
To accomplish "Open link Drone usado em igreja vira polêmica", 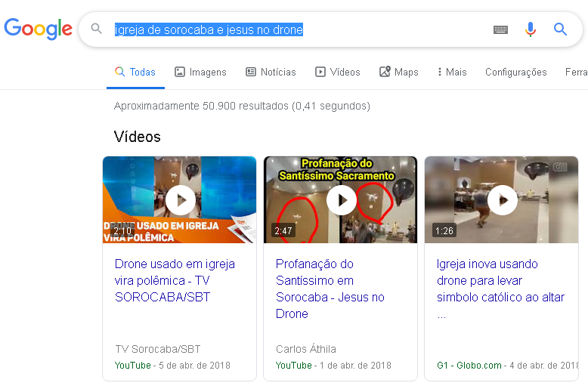I will tap(175, 280).
